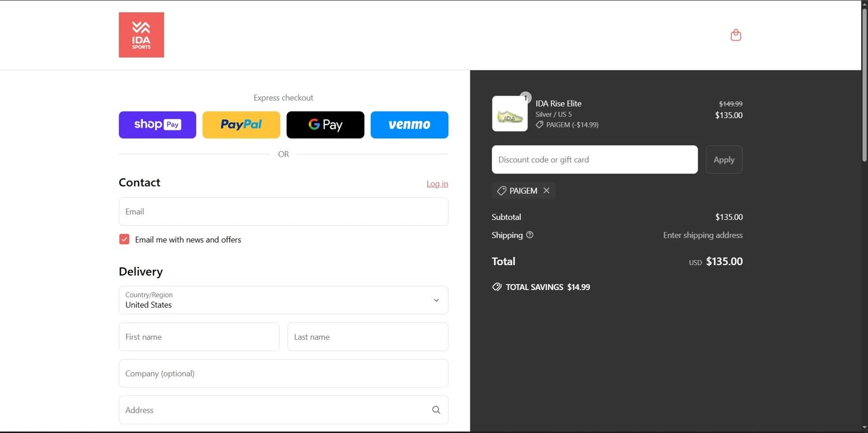Click the Address search magnifier icon
This screenshot has width=868, height=433.
436,410
